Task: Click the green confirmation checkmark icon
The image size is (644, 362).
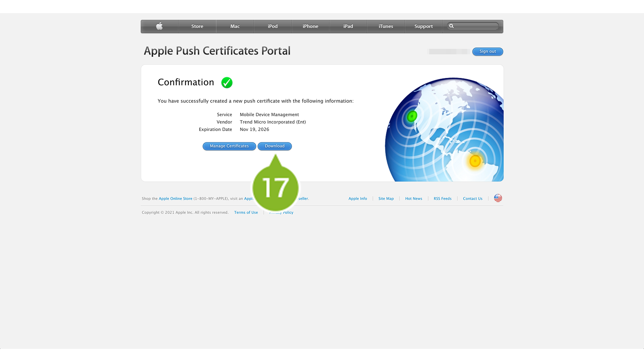Action: pyautogui.click(x=227, y=83)
